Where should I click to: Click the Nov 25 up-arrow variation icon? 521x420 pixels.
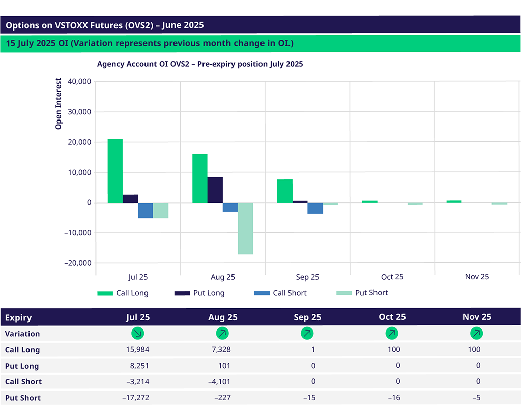tap(477, 334)
